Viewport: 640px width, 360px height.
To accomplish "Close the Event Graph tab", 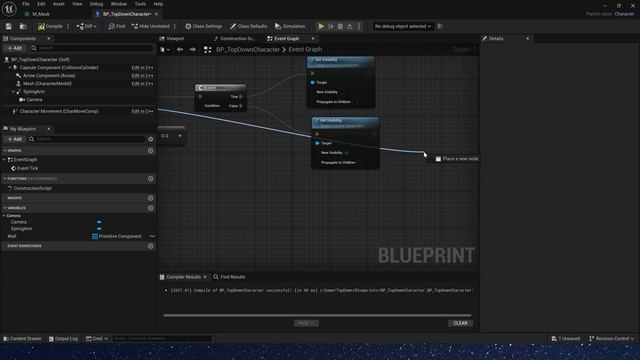I will tap(313, 38).
